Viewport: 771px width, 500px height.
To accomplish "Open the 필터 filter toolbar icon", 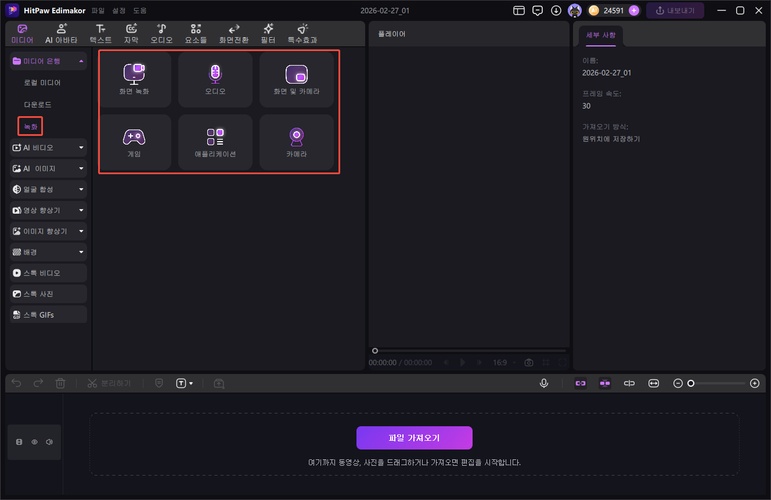I will coord(268,34).
